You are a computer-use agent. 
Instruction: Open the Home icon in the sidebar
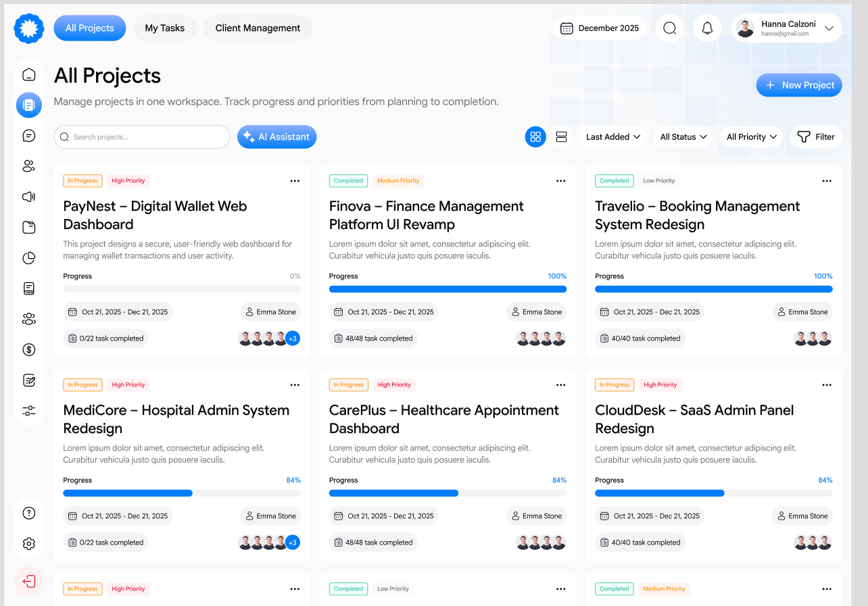(x=28, y=74)
